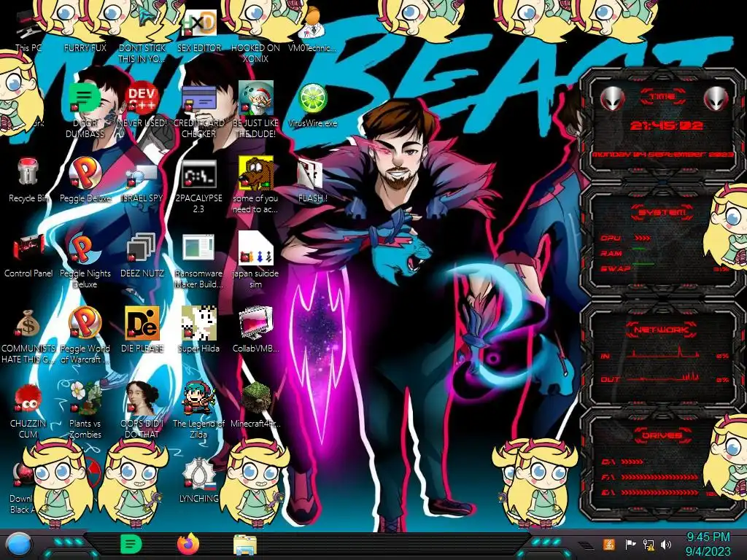The image size is (747, 560).
Task: Open the ISRAEL SPY shortcut
Action: (x=142, y=181)
